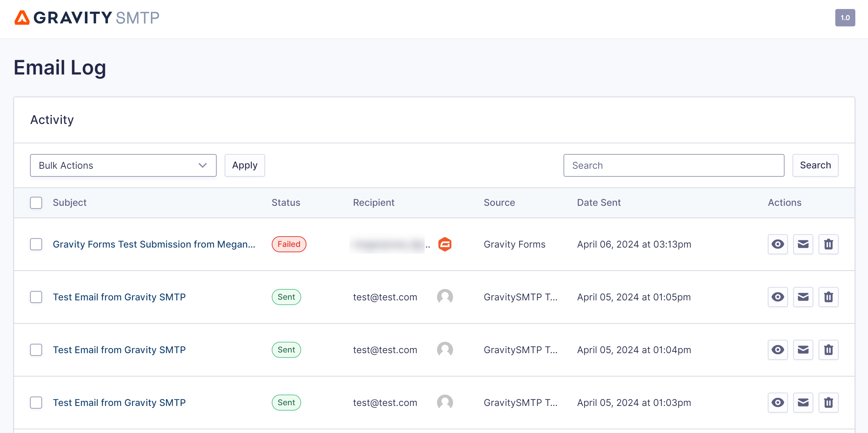Screen dimensions: 868x433
Task: Check the row dated April 05 01:05pm
Action: click(x=36, y=297)
